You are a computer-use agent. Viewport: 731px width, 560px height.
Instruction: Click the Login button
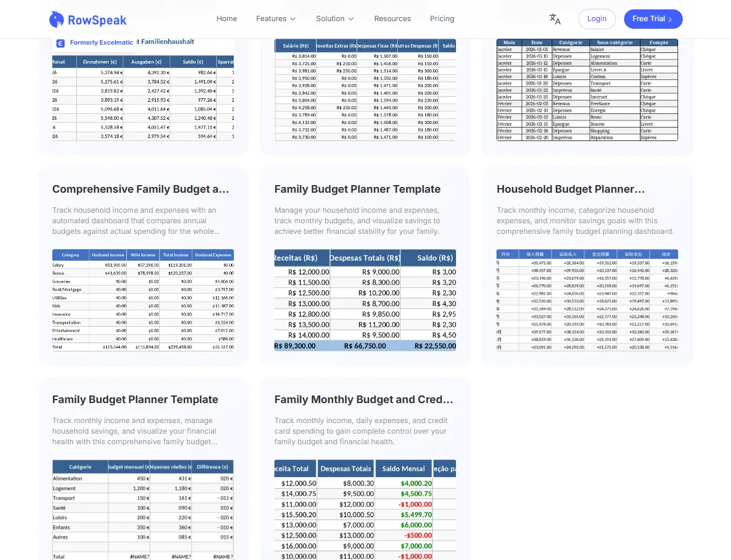coord(596,19)
